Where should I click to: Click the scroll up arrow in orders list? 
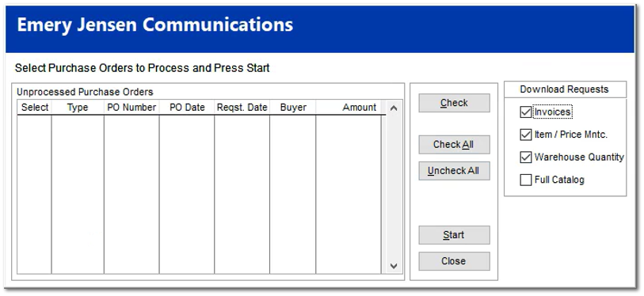(x=394, y=108)
